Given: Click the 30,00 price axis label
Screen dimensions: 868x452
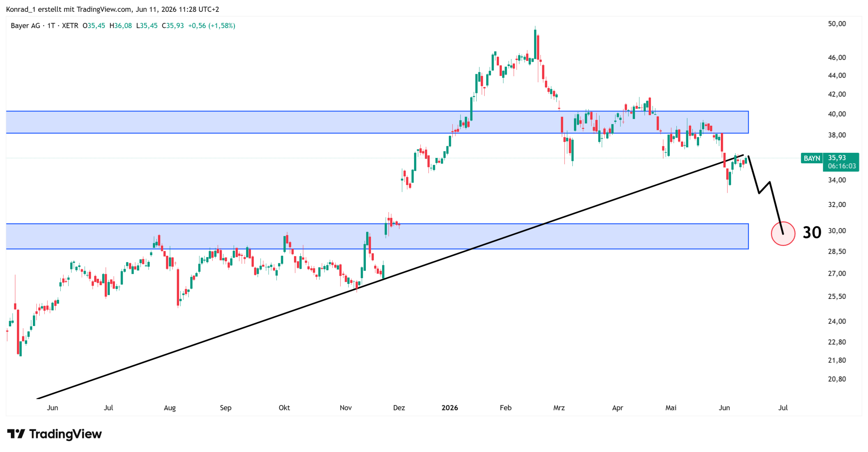Looking at the screenshot, I should pos(837,231).
